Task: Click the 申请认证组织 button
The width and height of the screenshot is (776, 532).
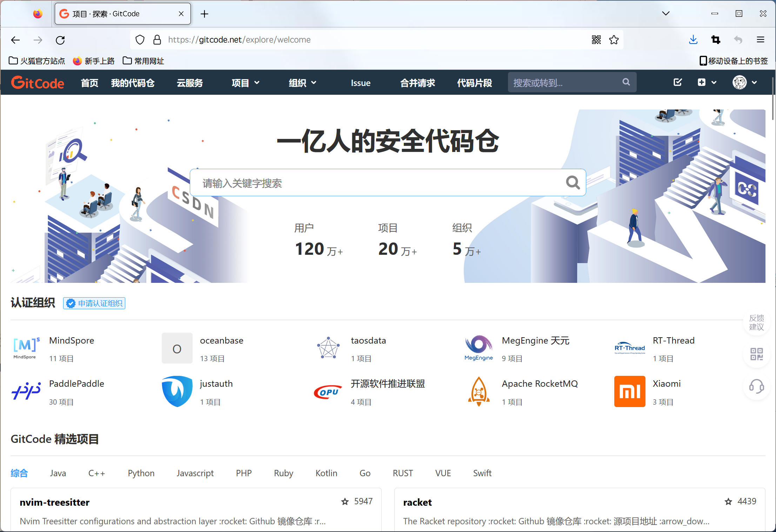Action: coord(94,303)
